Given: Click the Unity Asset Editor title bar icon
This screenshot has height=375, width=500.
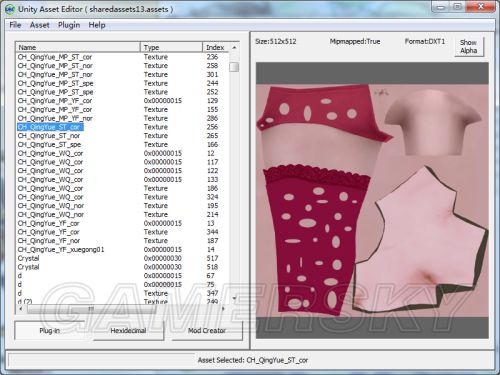Looking at the screenshot, I should pyautogui.click(x=10, y=9).
